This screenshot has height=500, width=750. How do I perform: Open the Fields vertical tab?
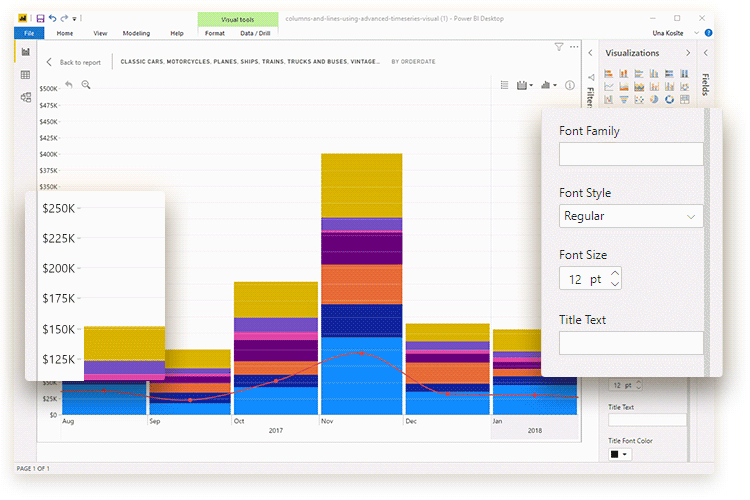(706, 85)
